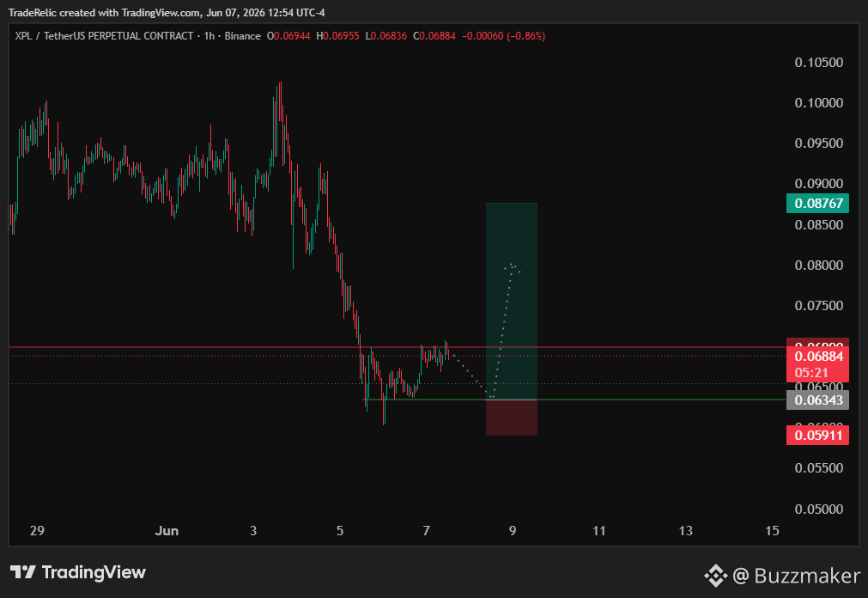Click the TradingView logo icon
The image size is (868, 598).
[x=22, y=572]
